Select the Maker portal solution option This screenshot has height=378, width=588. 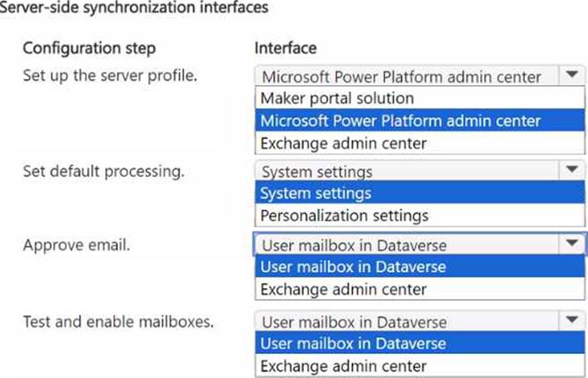(337, 98)
